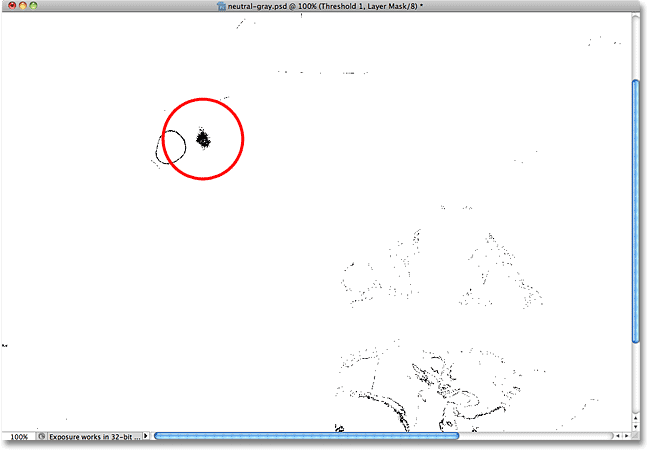Click the status bar preview icon beside 100%
The width and height of the screenshot is (647, 450).
[x=42, y=436]
